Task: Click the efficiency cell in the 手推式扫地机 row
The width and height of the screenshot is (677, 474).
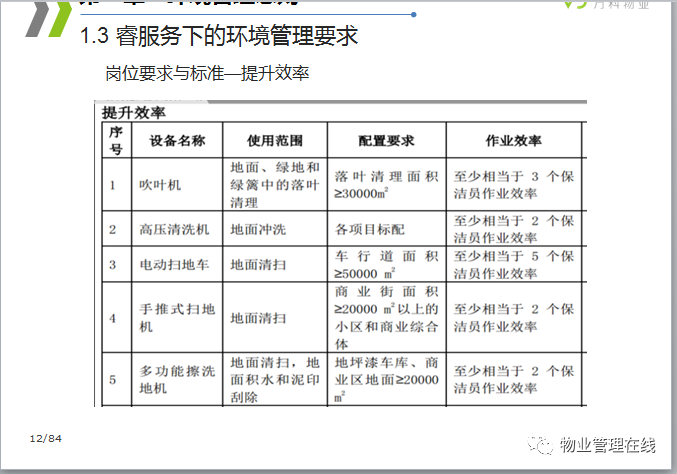Action: (x=513, y=317)
